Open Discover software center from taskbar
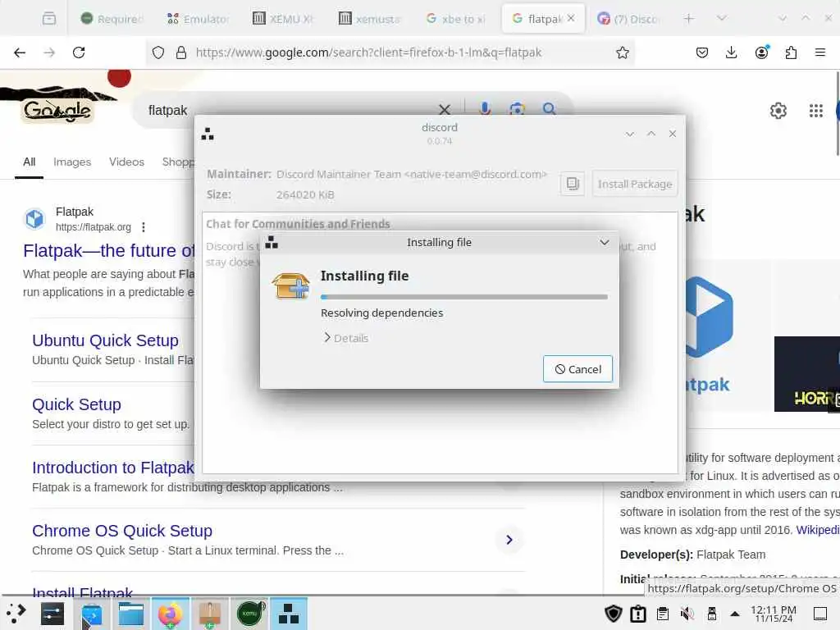 coord(91,614)
